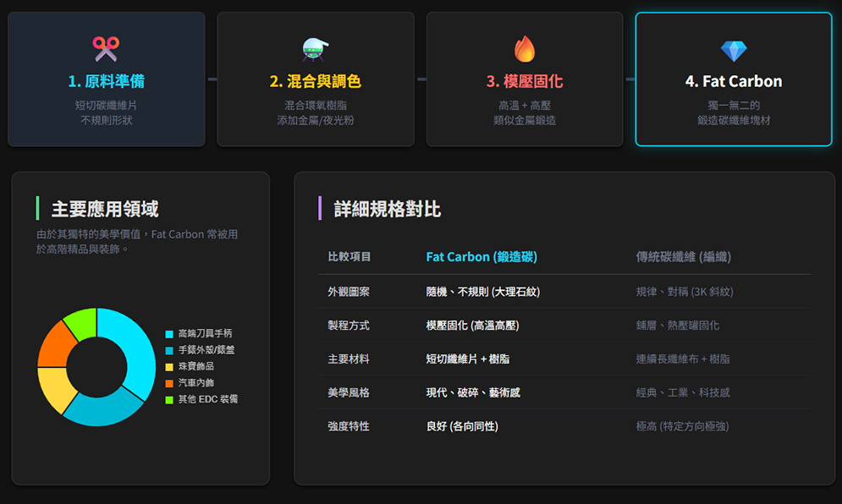Click the 傳統碳纖維 (編織) column header

[683, 256]
